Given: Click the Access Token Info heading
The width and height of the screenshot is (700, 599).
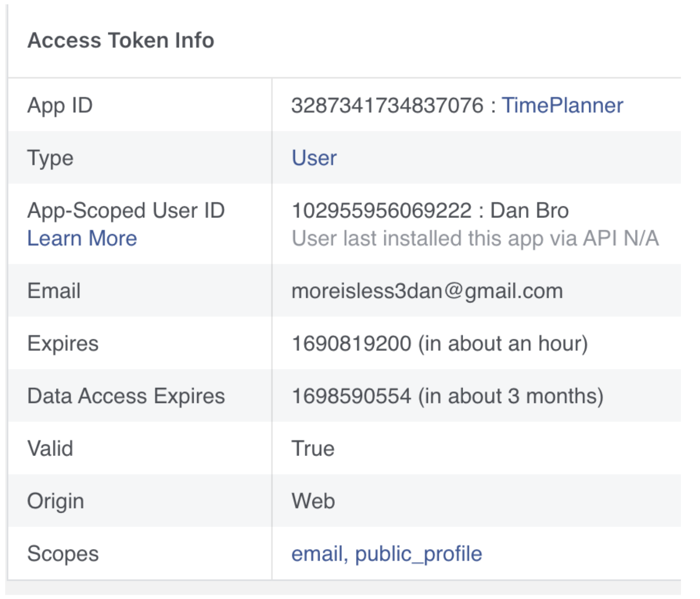Looking at the screenshot, I should (121, 40).
